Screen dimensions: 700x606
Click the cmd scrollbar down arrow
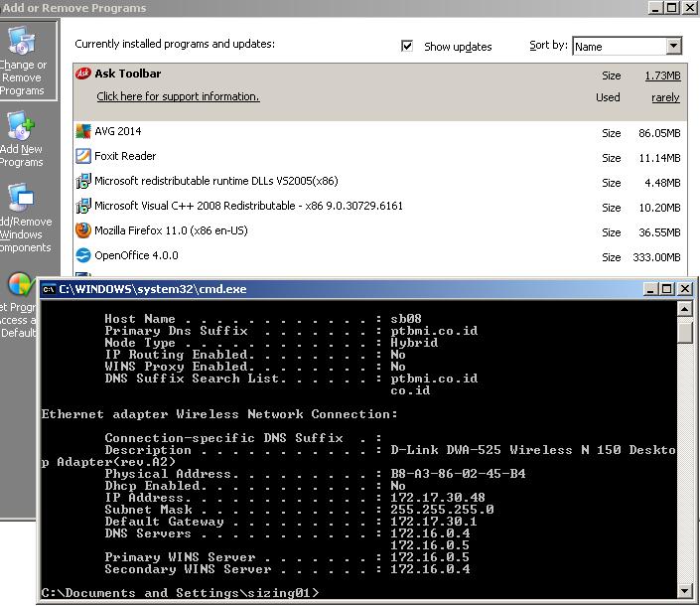685,590
